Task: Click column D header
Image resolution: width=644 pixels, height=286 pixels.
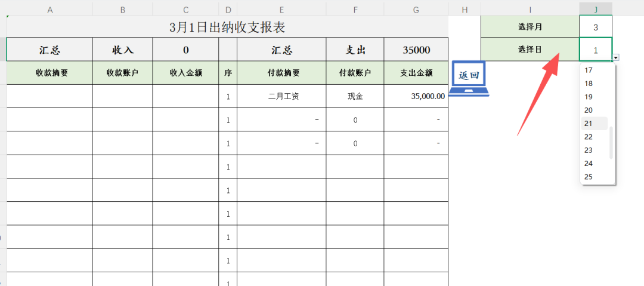Action: pyautogui.click(x=228, y=10)
